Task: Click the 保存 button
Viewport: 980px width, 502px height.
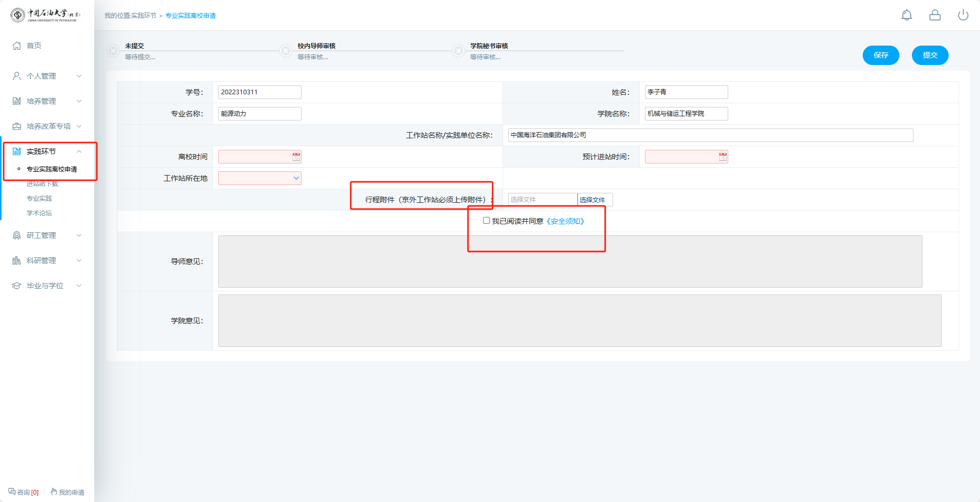Action: point(881,55)
